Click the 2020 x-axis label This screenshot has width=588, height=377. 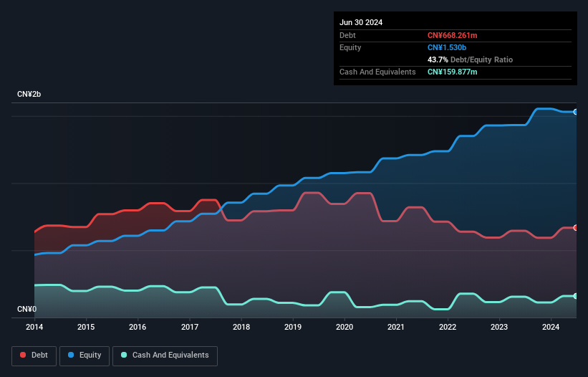tap(344, 327)
